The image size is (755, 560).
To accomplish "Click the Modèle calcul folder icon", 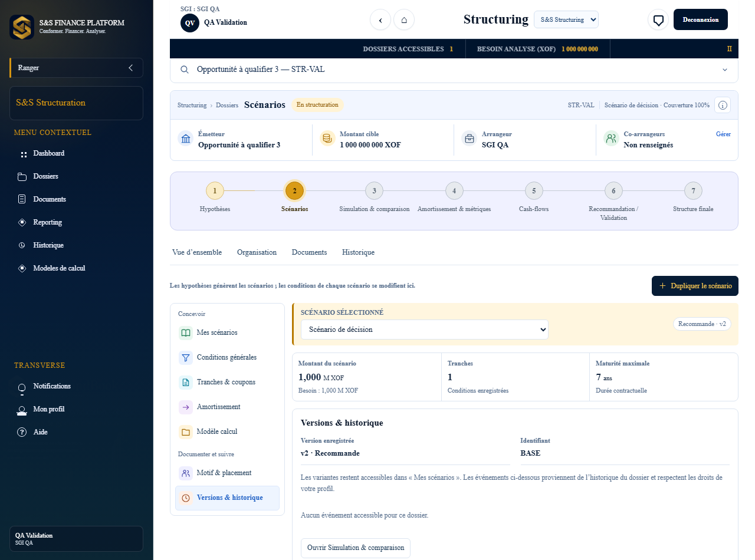I will coord(186,431).
